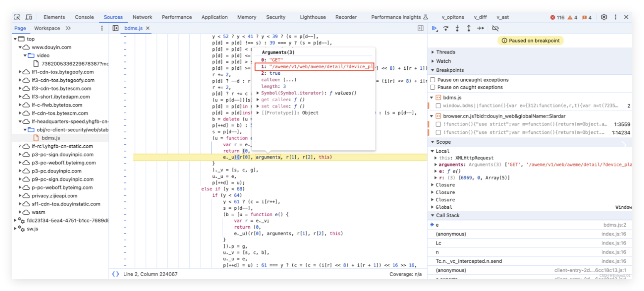Click the experiment flask beside Performance insights
The width and height of the screenshot is (644, 291).
point(425,17)
